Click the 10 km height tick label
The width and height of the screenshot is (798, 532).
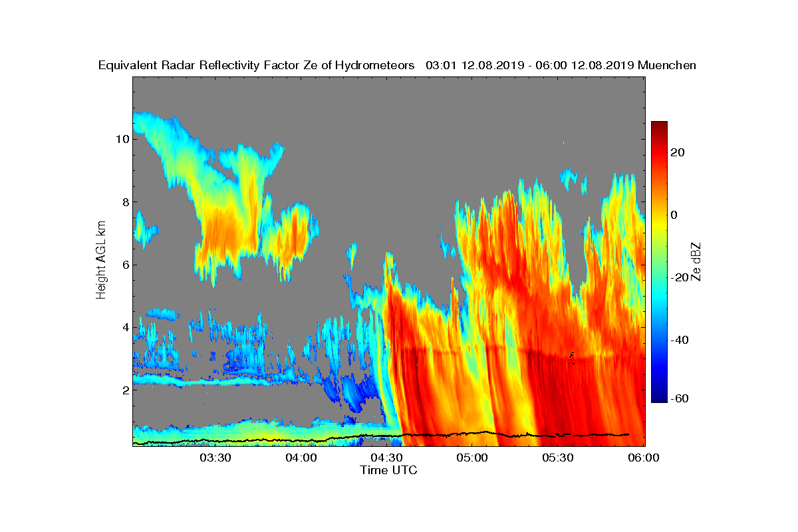tap(122, 139)
